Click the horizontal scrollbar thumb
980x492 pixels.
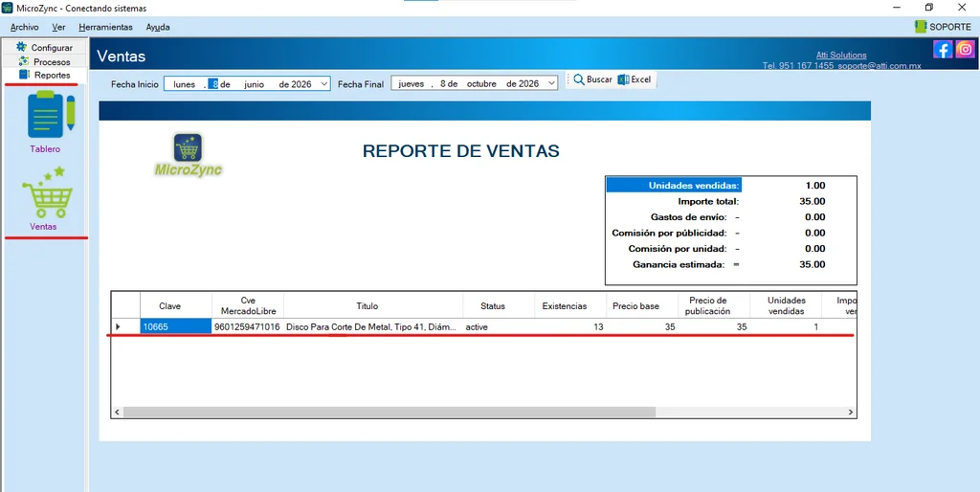389,412
